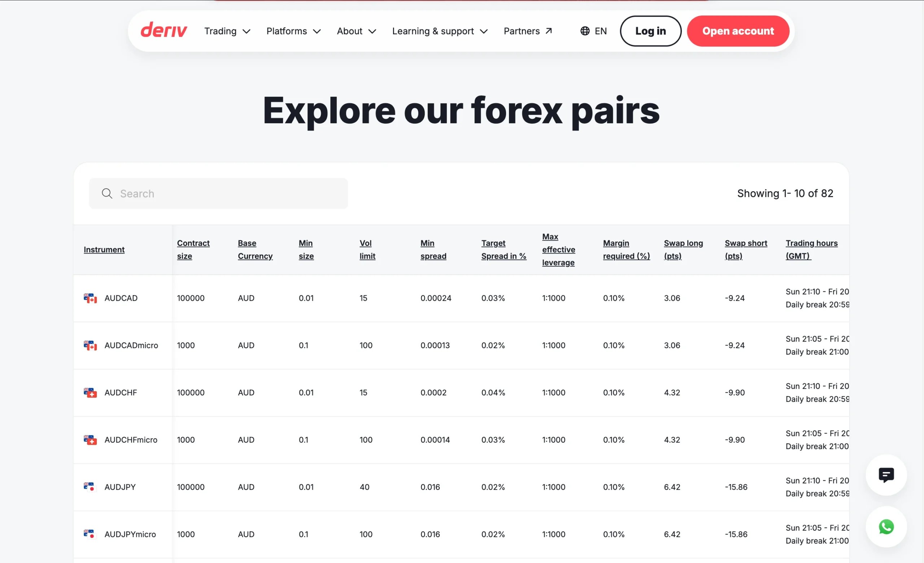Open the live chat widget

(886, 475)
